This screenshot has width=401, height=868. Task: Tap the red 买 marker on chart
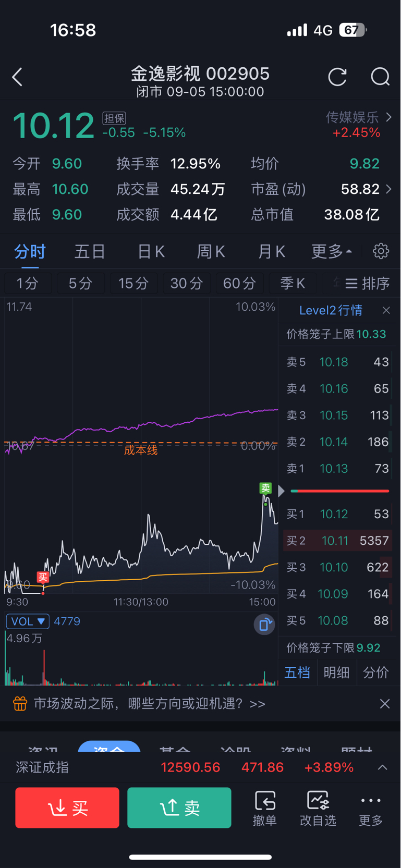point(43,577)
